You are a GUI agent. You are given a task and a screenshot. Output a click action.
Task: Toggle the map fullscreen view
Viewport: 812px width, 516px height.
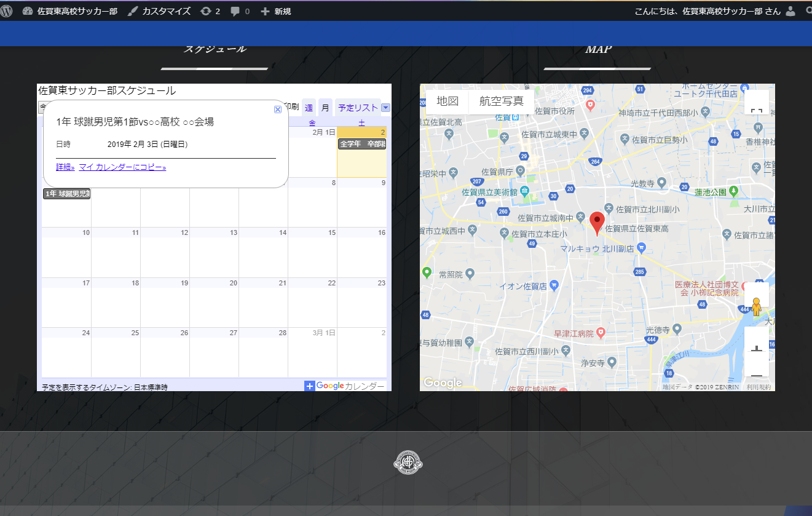coord(757,102)
